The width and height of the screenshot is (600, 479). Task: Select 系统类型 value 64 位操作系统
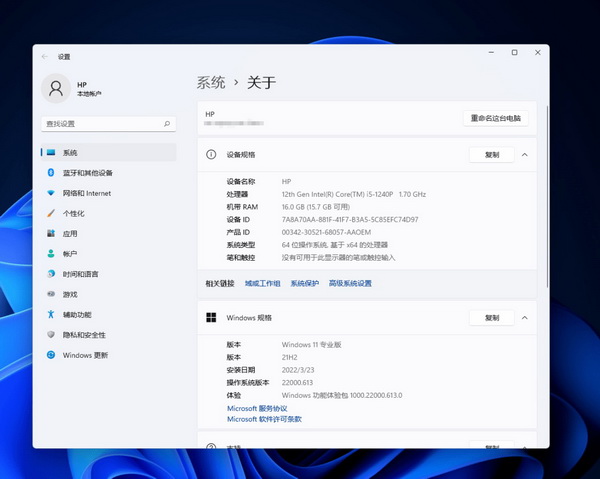point(335,245)
